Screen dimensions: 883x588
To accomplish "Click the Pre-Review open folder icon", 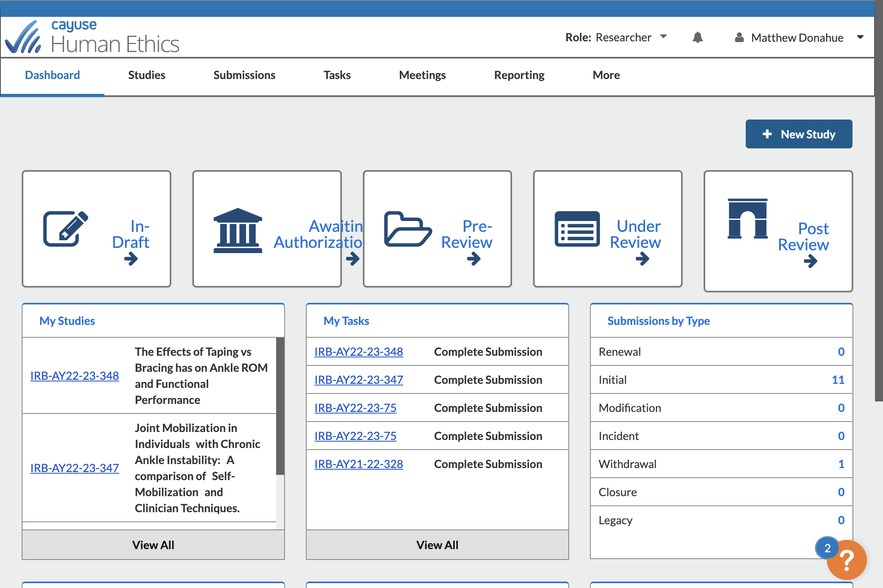I will tap(408, 229).
